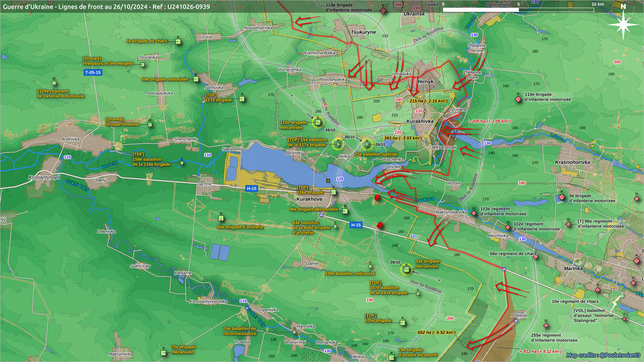Select the 114e brigade red diamond marker

pos(383,11)
